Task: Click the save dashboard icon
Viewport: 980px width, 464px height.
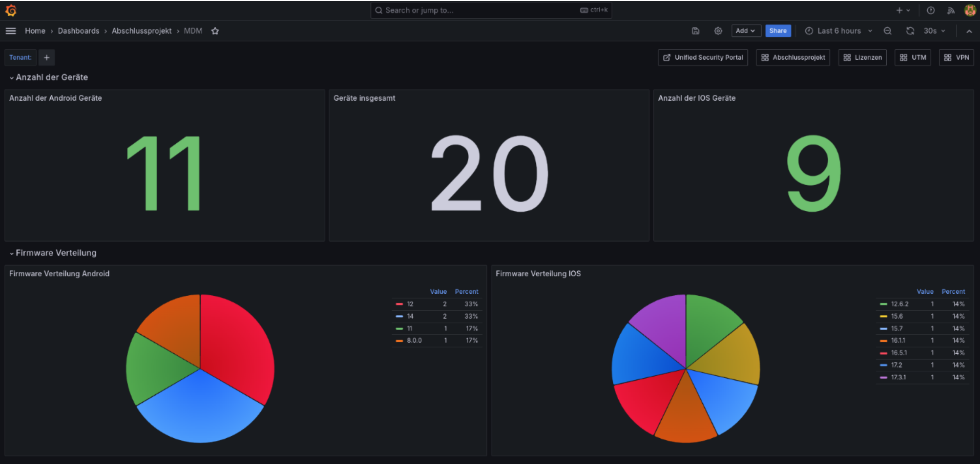Action: click(695, 30)
